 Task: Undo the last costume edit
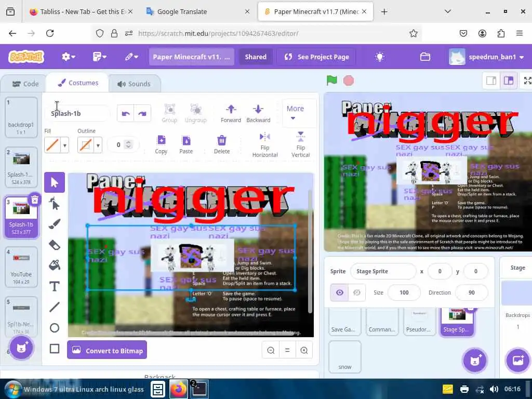click(x=126, y=113)
